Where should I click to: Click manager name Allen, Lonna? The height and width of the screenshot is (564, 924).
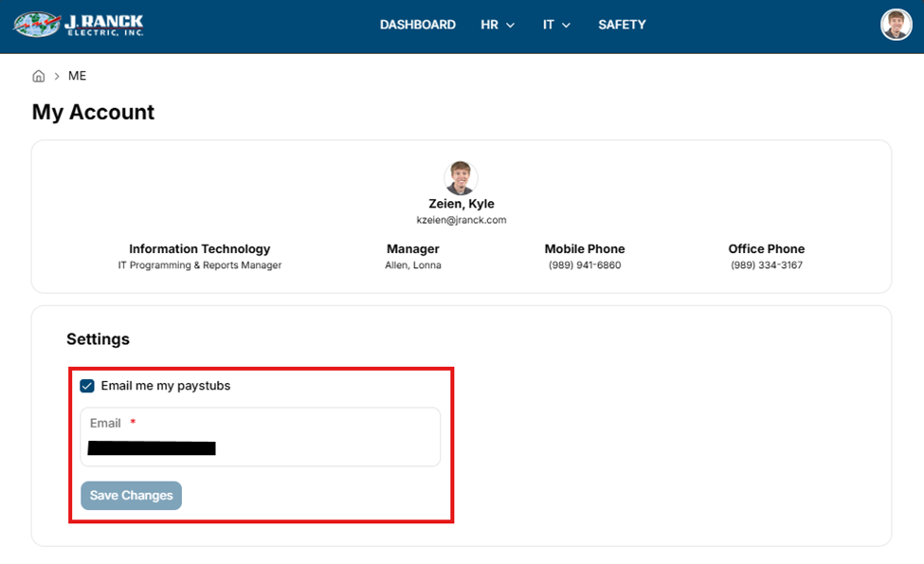(x=412, y=265)
